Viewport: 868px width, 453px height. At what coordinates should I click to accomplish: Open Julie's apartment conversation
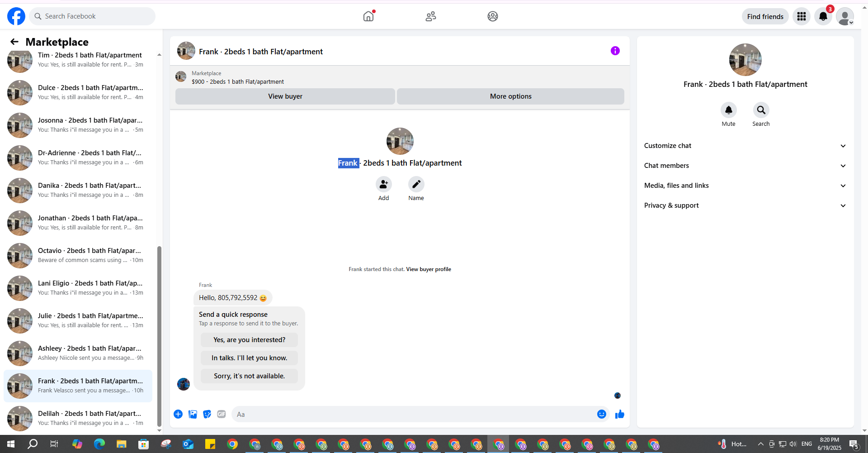point(78,320)
